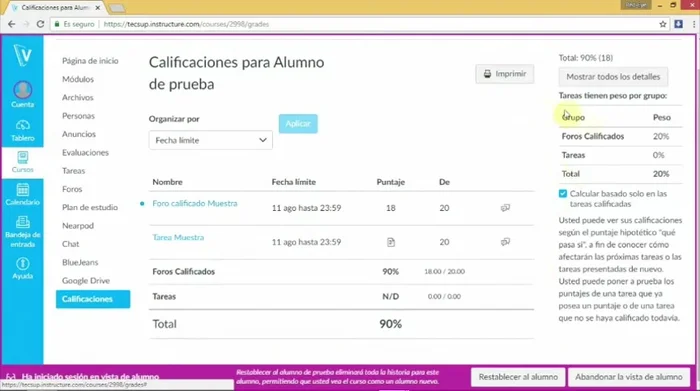The width and height of the screenshot is (700, 391).
Task: Open the browser menu dots icon
Action: click(693, 24)
